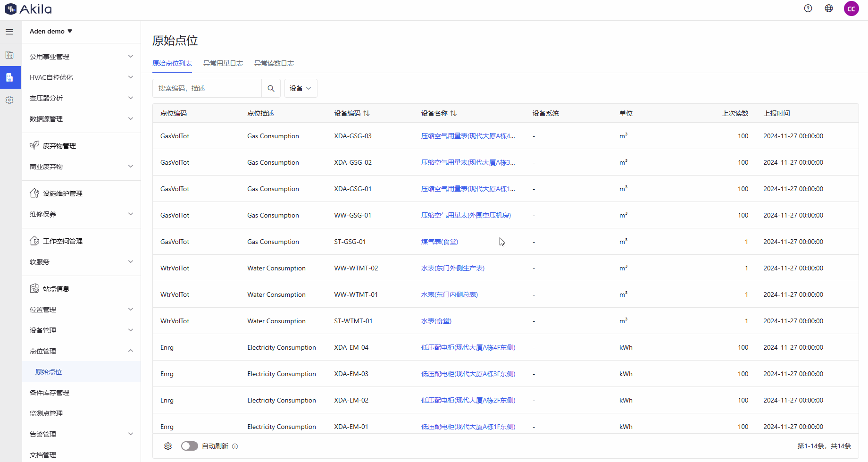Screen dimensions: 868x462
Task: Click the 废弃物管理 leaf icon
Action: coord(34,145)
